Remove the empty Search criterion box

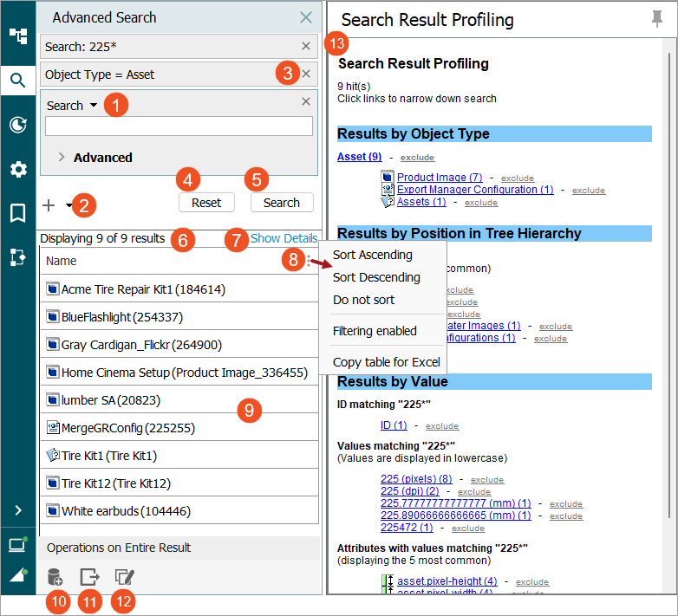306,101
